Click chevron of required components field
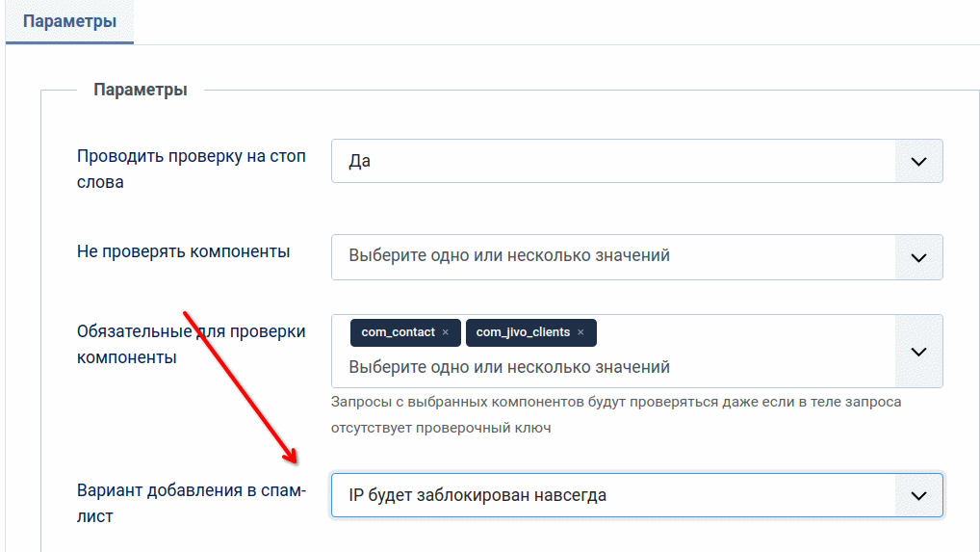This screenshot has height=552, width=980. click(x=918, y=352)
